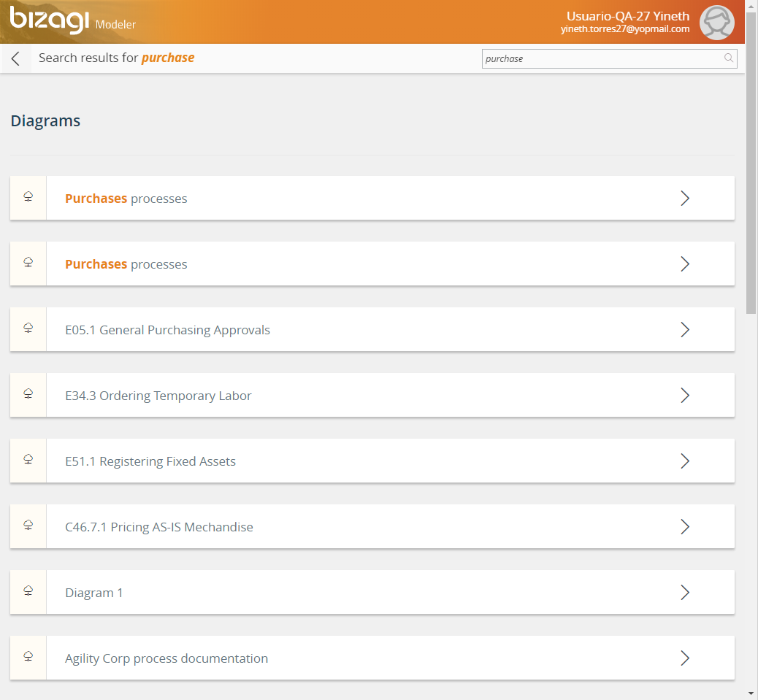Click the back arrow beside Search results

(16, 59)
